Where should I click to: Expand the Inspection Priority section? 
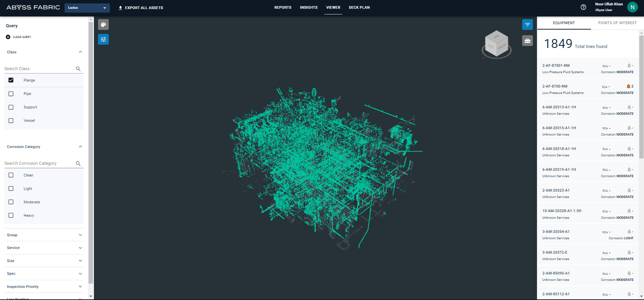(x=44, y=287)
